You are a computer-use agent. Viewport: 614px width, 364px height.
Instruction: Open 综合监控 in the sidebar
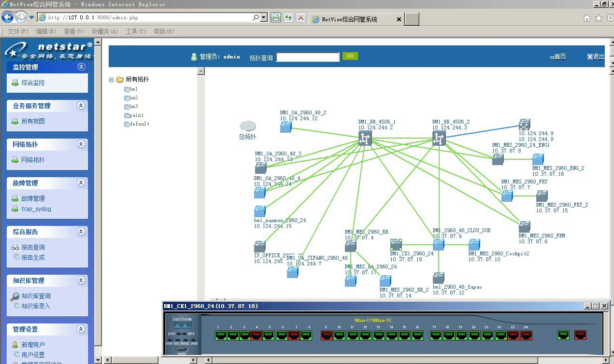(x=33, y=83)
